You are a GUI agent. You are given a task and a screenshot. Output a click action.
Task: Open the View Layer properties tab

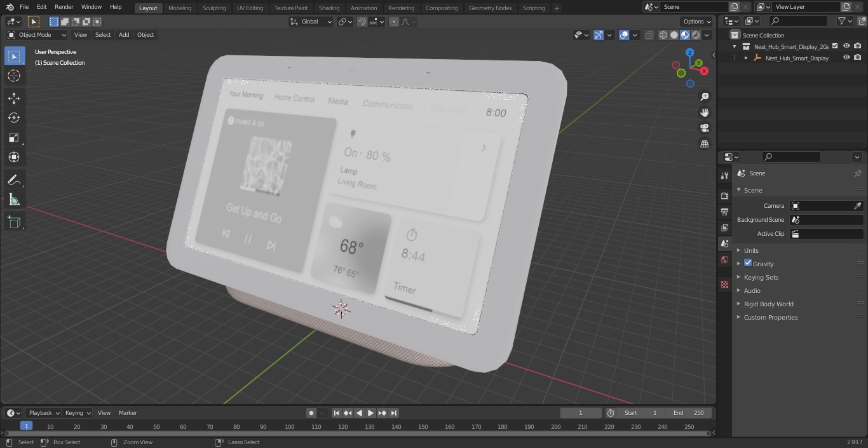(x=724, y=227)
